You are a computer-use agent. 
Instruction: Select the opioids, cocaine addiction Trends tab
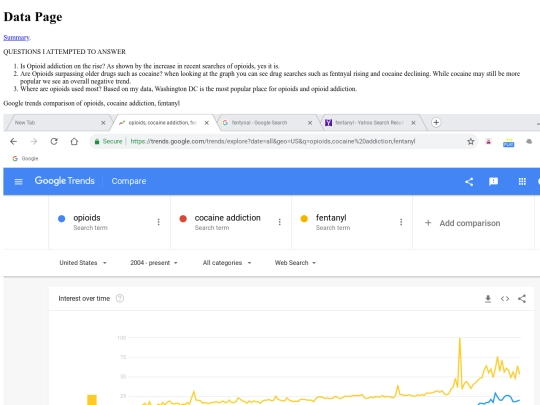point(162,123)
